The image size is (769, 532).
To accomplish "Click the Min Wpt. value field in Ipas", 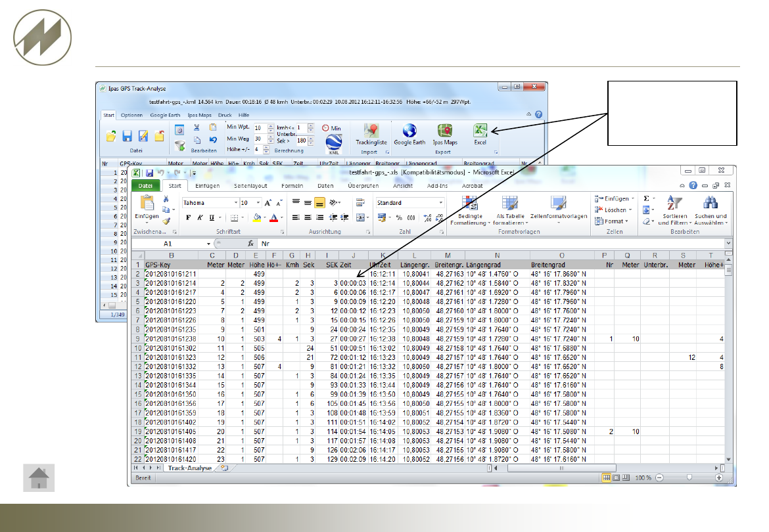I will (x=260, y=128).
